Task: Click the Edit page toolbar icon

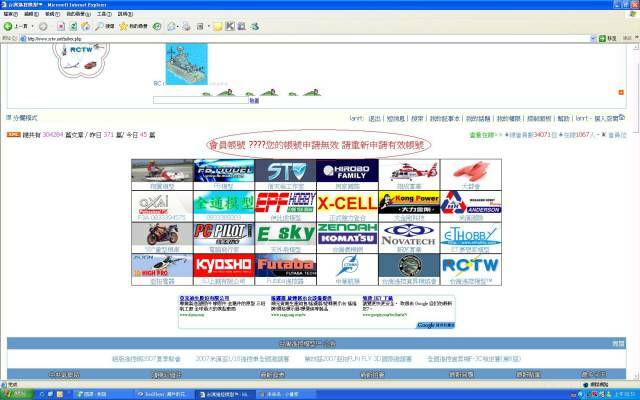Action: click(x=200, y=27)
